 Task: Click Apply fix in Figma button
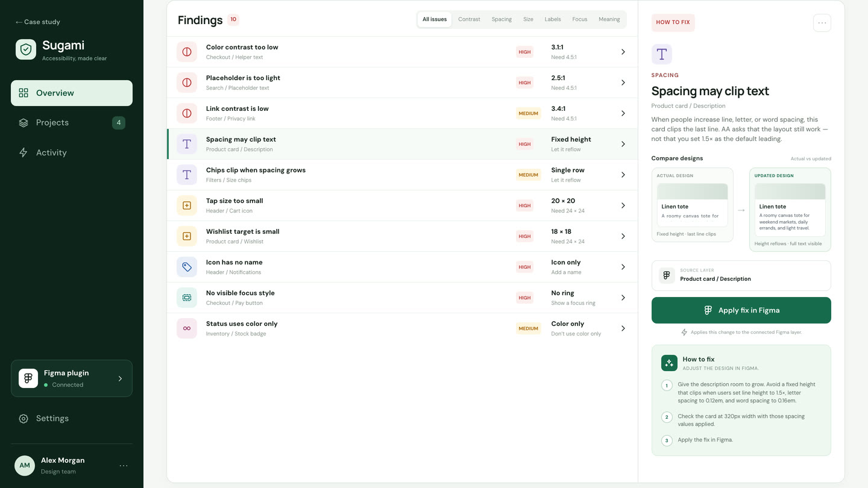741,310
